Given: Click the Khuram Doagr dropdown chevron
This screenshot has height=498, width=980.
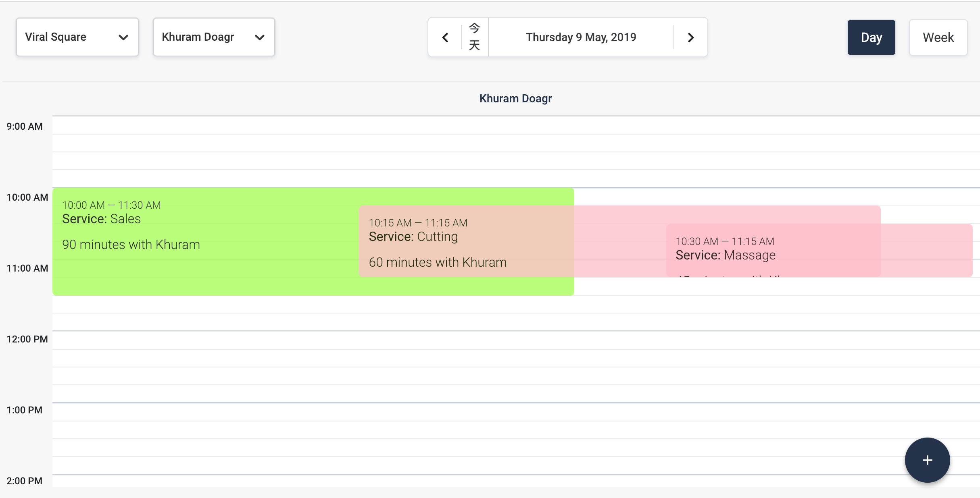Looking at the screenshot, I should point(260,37).
